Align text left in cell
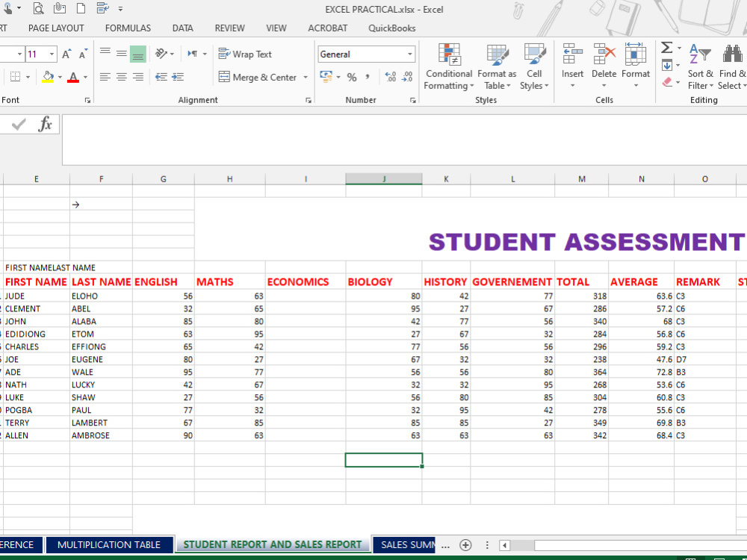 [105, 77]
